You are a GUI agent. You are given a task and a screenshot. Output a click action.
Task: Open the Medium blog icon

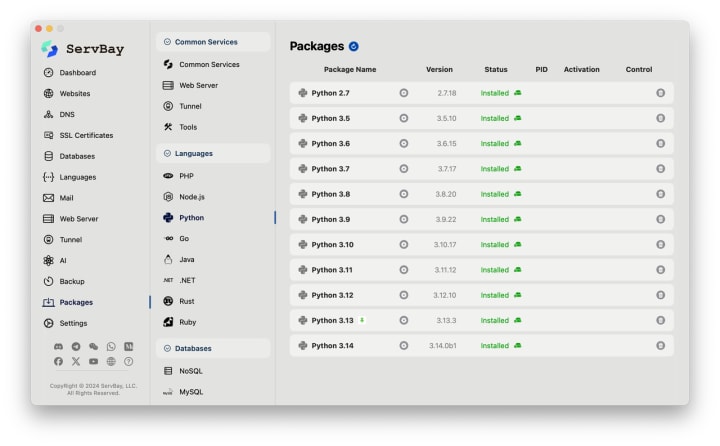(129, 347)
